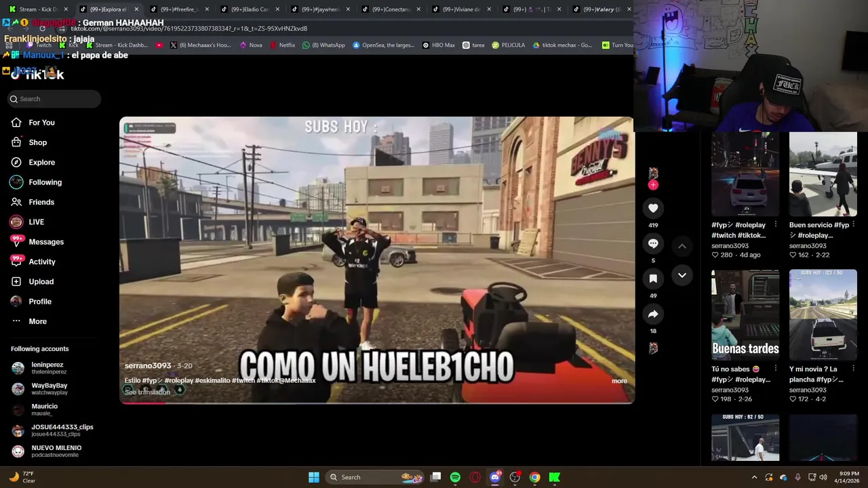868x488 pixels.
Task: Open Windows Start menu
Action: click(x=314, y=477)
